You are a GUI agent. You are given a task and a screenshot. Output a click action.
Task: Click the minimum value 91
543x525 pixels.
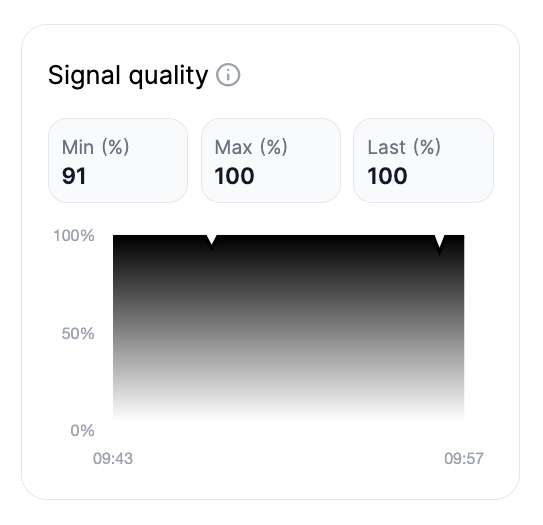74,176
